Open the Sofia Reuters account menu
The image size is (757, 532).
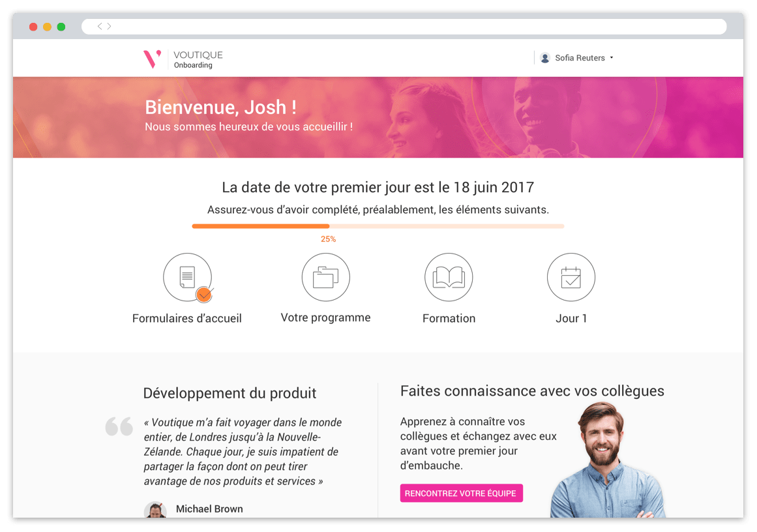tap(577, 58)
